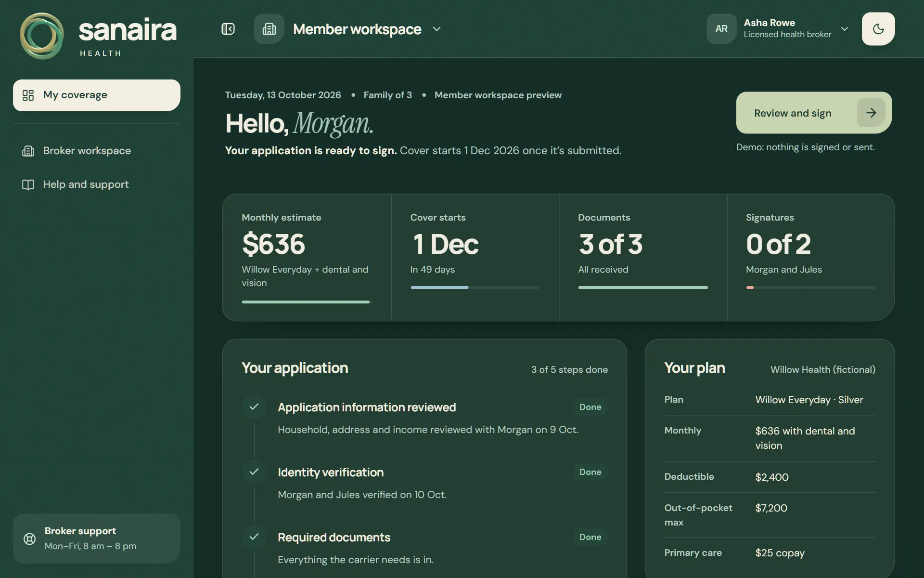Viewport: 924px width, 578px height.
Task: Click the $25 copay primary care value
Action: click(780, 553)
